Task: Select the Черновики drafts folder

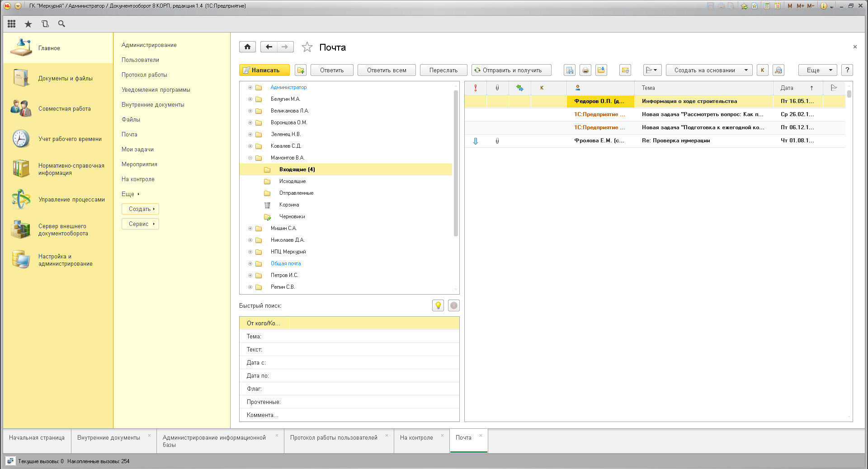Action: (292, 216)
